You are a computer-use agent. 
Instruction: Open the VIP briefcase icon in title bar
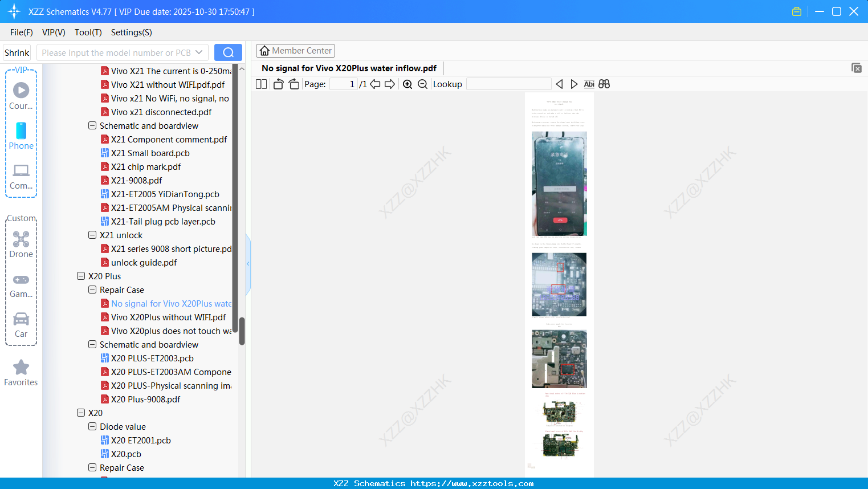pos(797,11)
